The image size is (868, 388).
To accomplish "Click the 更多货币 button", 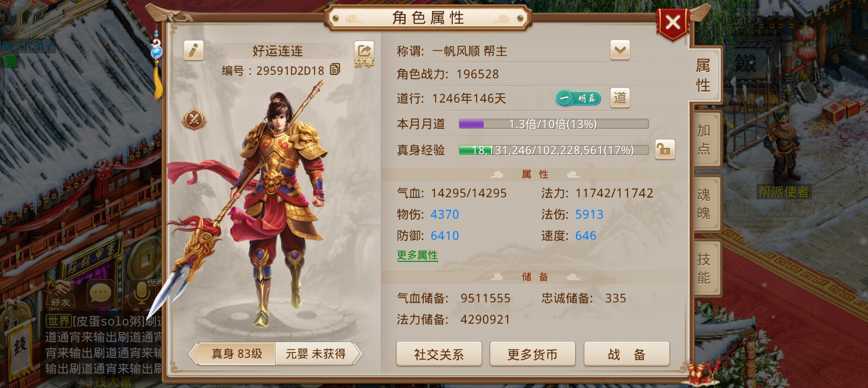I will pos(532,354).
